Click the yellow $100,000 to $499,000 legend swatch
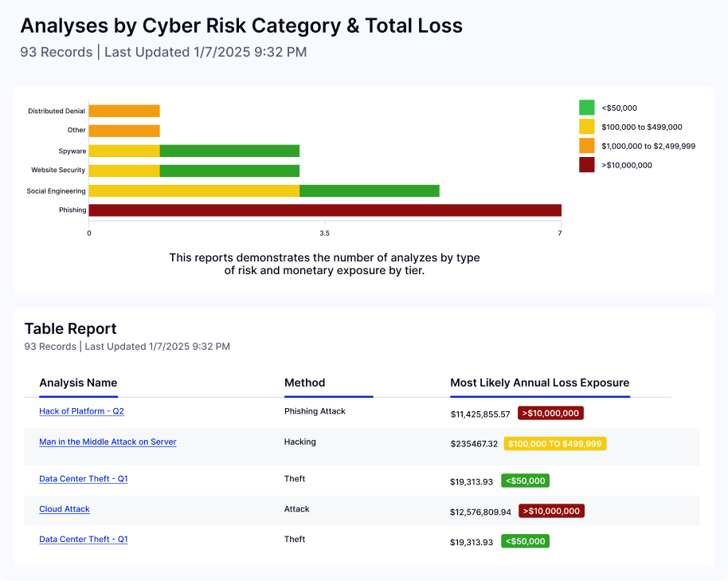The width and height of the screenshot is (728, 581). point(587,127)
